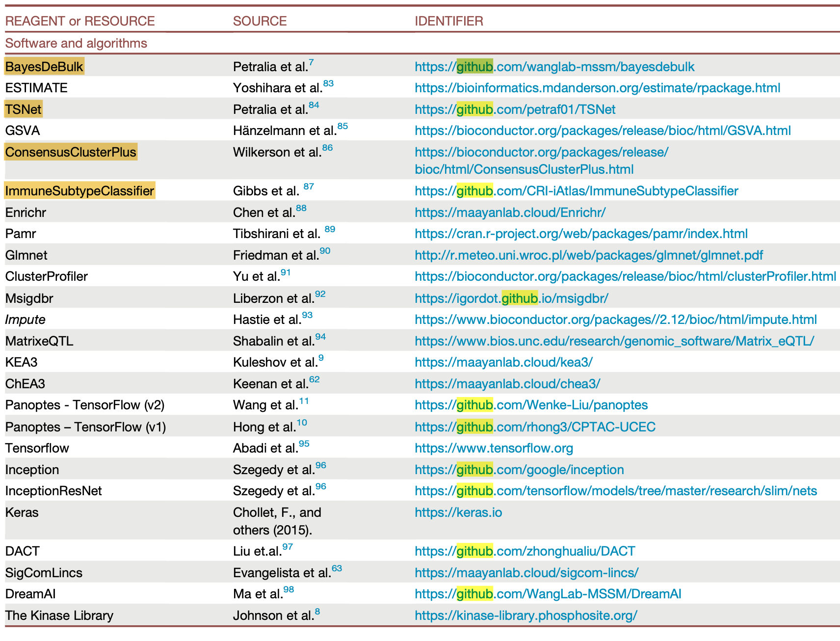Image resolution: width=840 pixels, height=641 pixels.
Task: Click citation 92 next to Liberzon et al.
Action: (320, 294)
